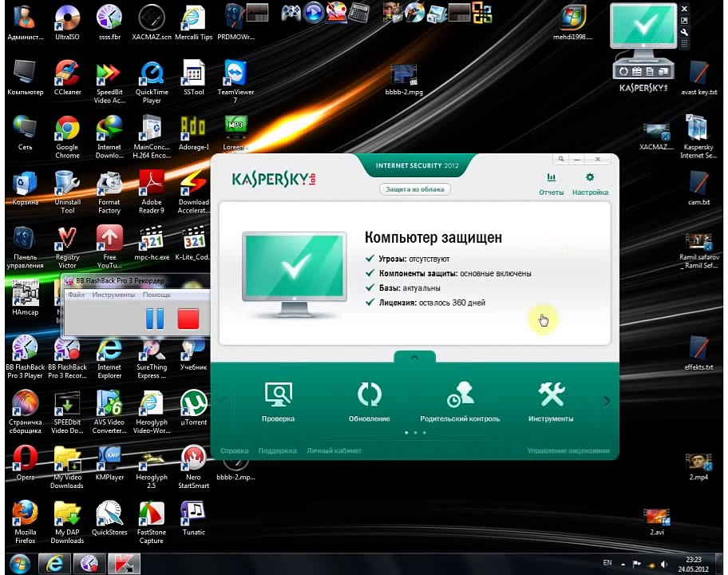The height and width of the screenshot is (575, 728).
Task: Click the Лицензия: осталось 360 дней status line
Action: (x=425, y=303)
